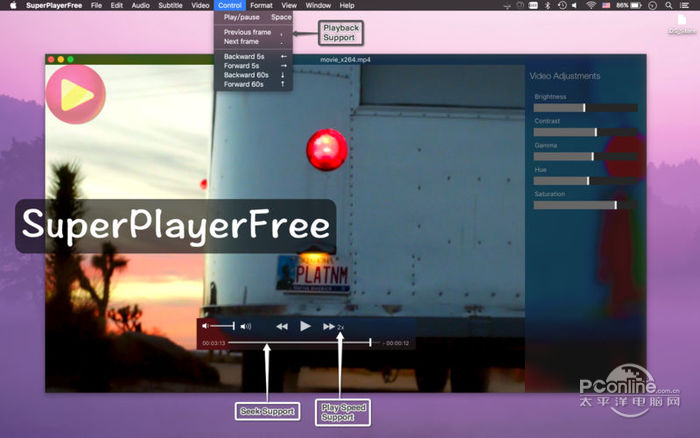Click the keyboard viewer menu bar icon

pyautogui.click(x=533, y=5)
